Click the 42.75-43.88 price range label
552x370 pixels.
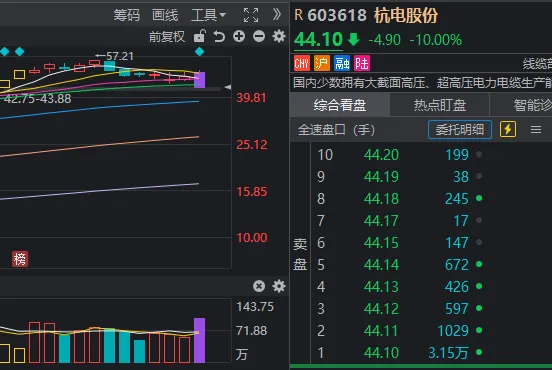37,99
